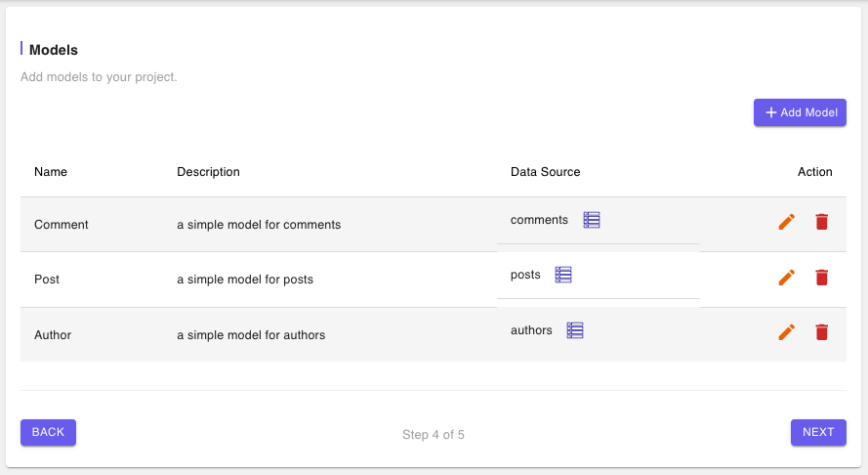Edit the Comment model with pencil icon
Image resolution: width=868 pixels, height=475 pixels.
[787, 222]
